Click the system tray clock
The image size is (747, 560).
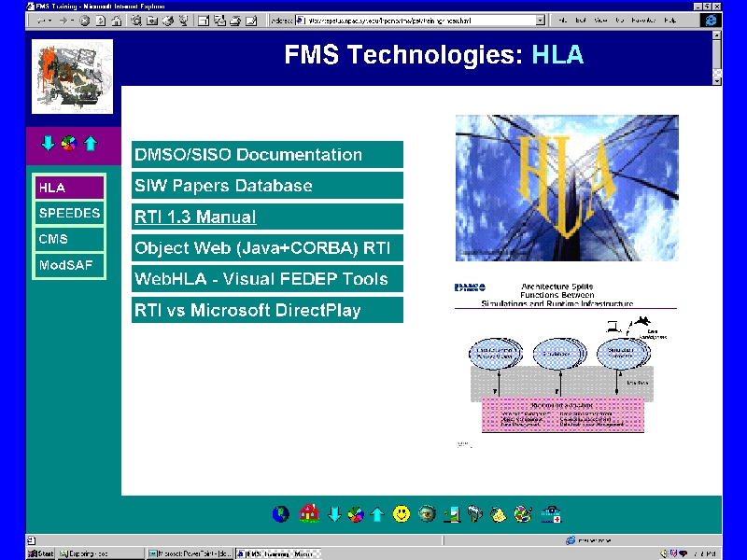[705, 553]
